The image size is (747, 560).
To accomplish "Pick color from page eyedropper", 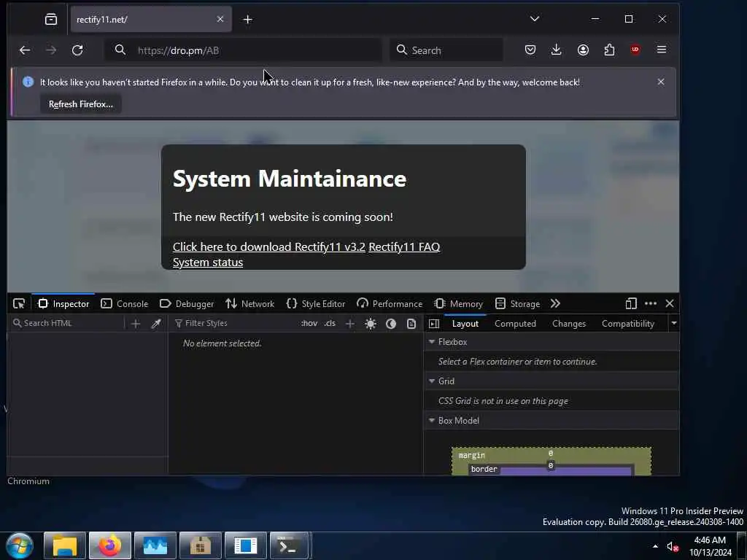I will click(x=156, y=324).
